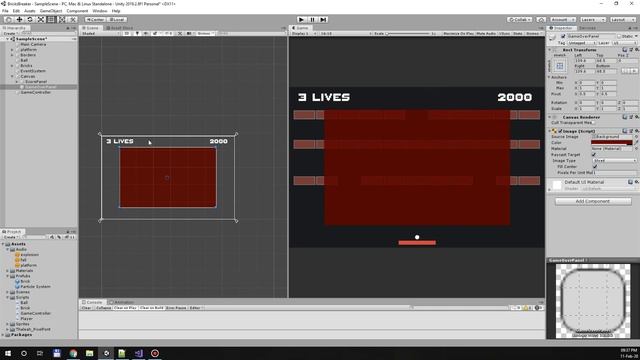
Task: Adjust the Game view Scale slider
Action: [408, 33]
